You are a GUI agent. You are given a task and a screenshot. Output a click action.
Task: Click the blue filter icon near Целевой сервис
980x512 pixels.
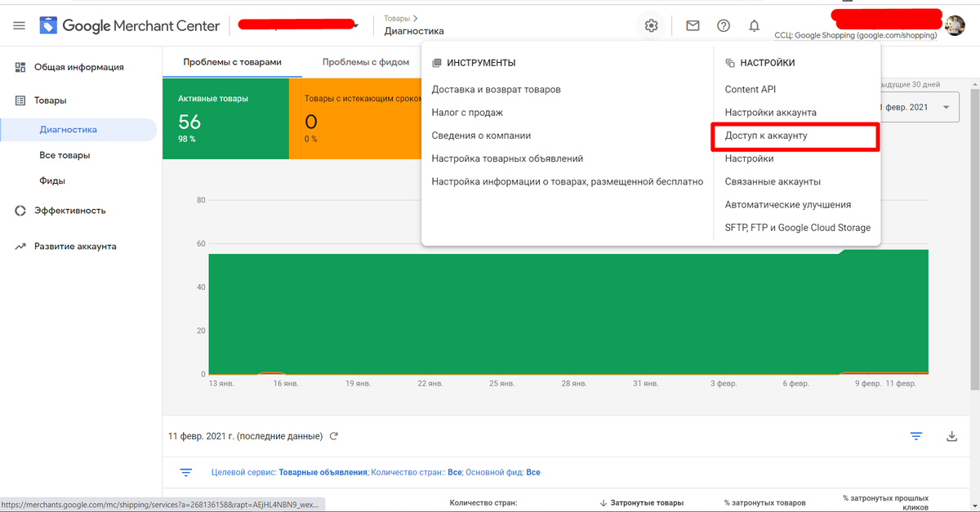[x=185, y=472]
